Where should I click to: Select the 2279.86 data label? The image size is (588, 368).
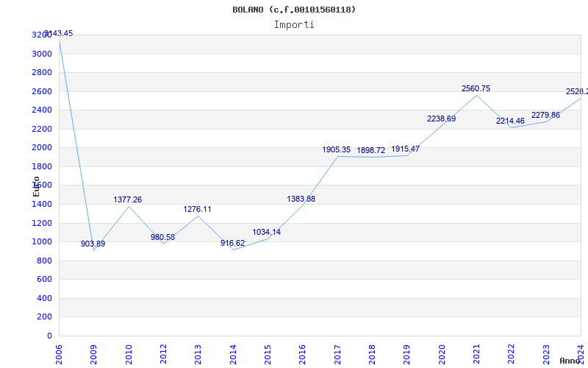tap(545, 115)
